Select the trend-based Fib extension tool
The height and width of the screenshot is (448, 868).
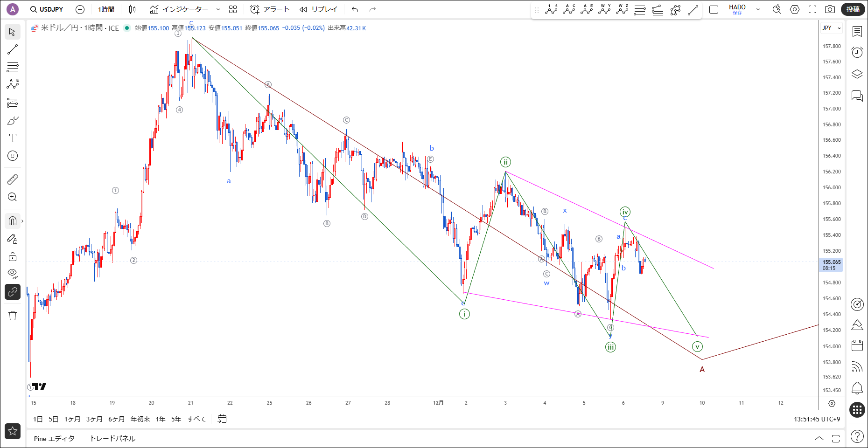click(658, 9)
